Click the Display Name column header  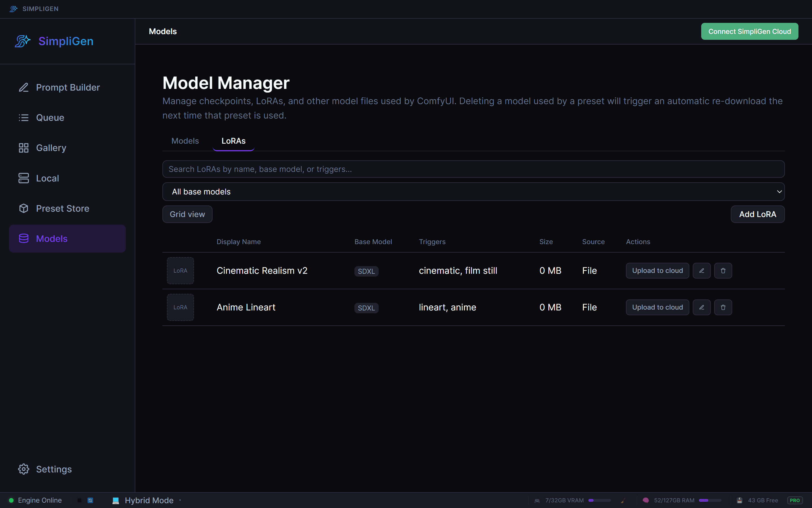[x=239, y=242]
